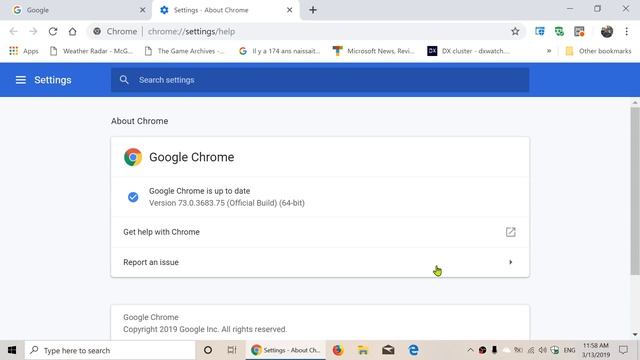Viewport: 640px width, 360px height.
Task: Show hidden system tray icons
Action: tap(470, 350)
